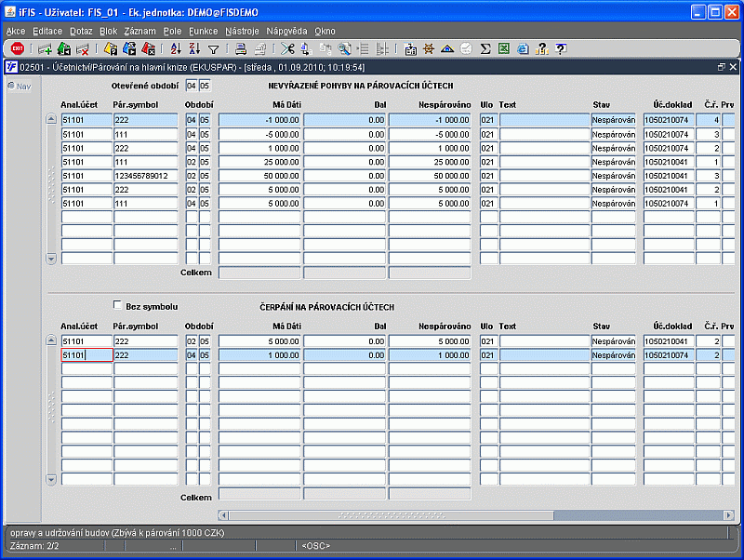Toggle the 'Bez symbolu' checkbox
Screen dimensions: 744x560
point(117,305)
